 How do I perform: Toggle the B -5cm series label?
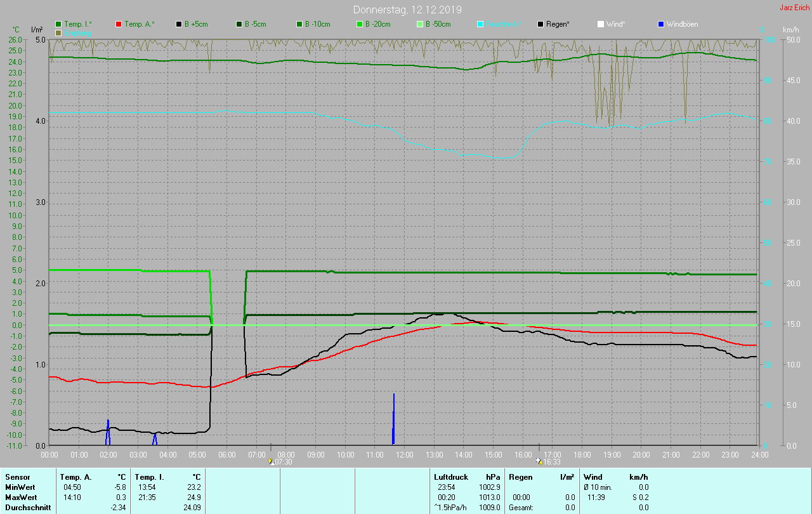(256, 24)
